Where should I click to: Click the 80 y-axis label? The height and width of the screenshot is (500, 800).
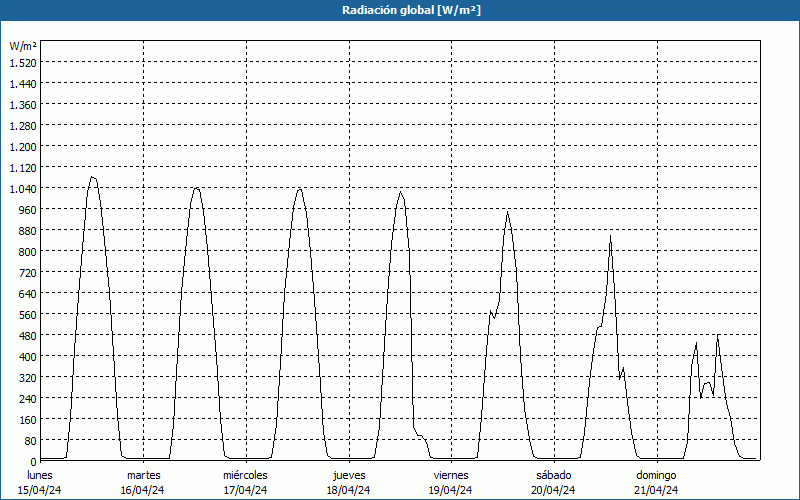(x=31, y=440)
